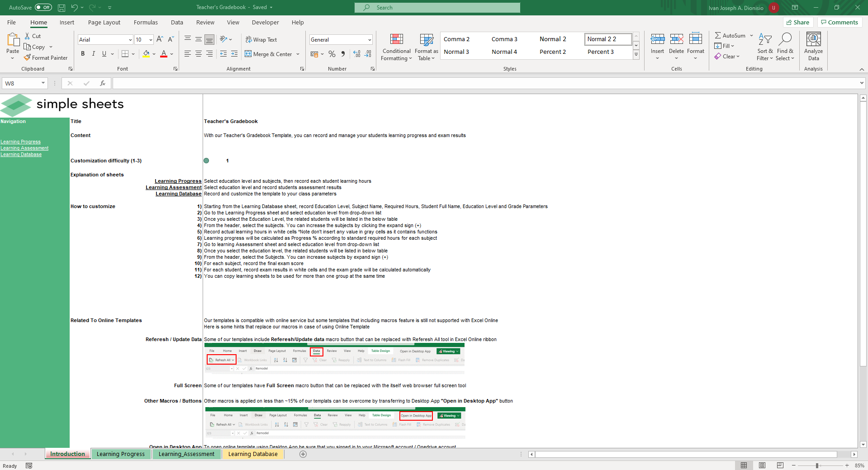This screenshot has width=868, height=470.
Task: Click inside the formula bar input
Action: click(x=486, y=83)
